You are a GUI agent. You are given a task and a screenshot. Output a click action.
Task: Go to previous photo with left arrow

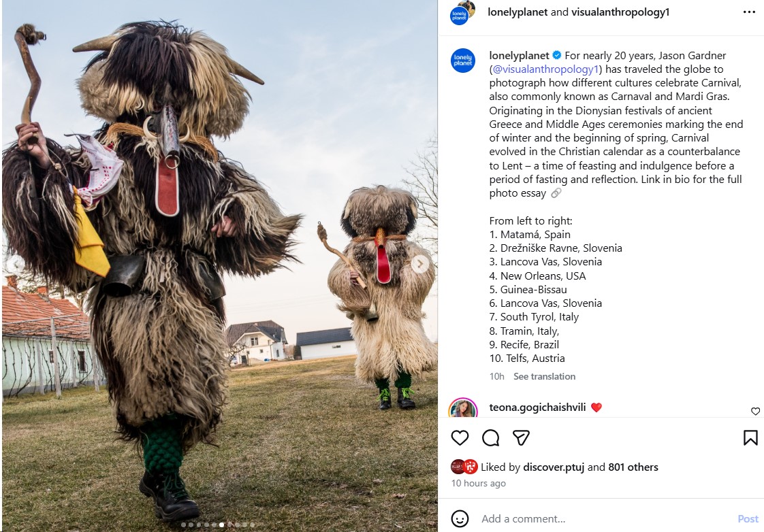14,264
